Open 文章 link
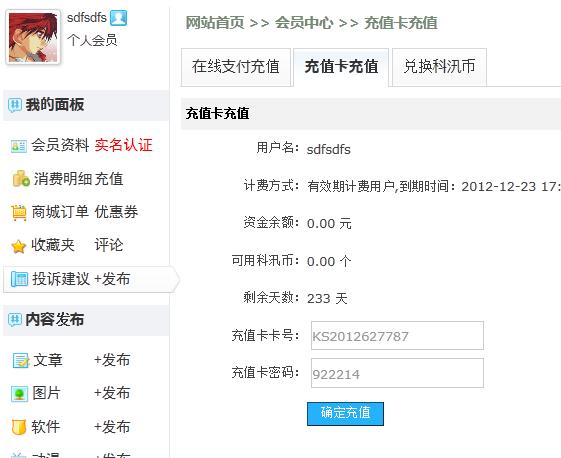This screenshot has width=561, height=458. pos(48,360)
